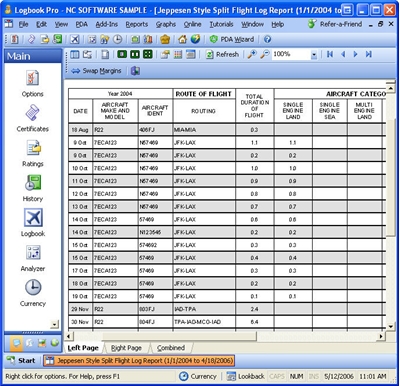Click the vertical scrollbar down arrow
400x386 pixels.
(391, 327)
